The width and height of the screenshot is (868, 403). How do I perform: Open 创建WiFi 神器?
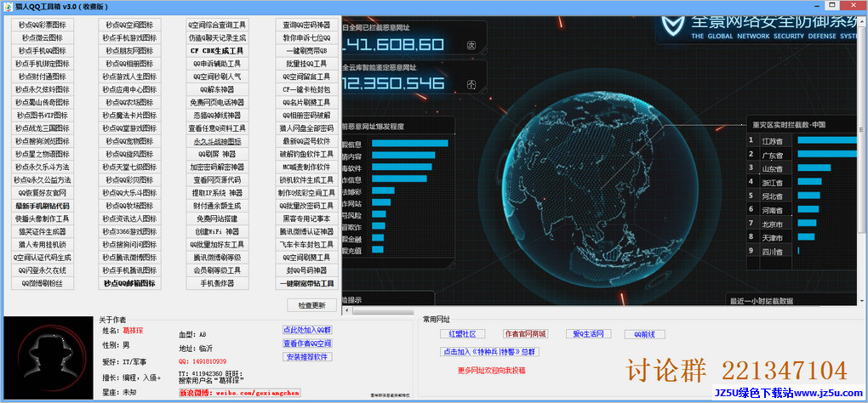218,231
